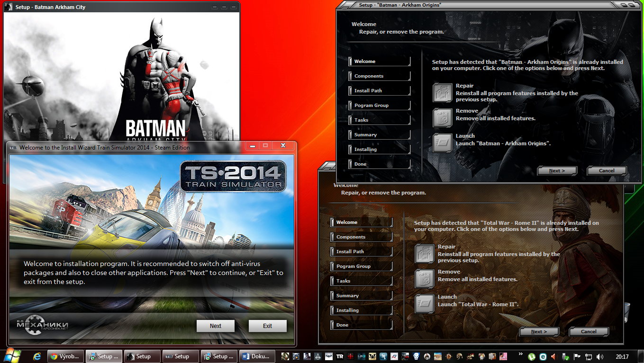This screenshot has width=644, height=363.
Task: Choose the Repair option text in Batman Arkham Origins setup
Action: click(x=517, y=93)
